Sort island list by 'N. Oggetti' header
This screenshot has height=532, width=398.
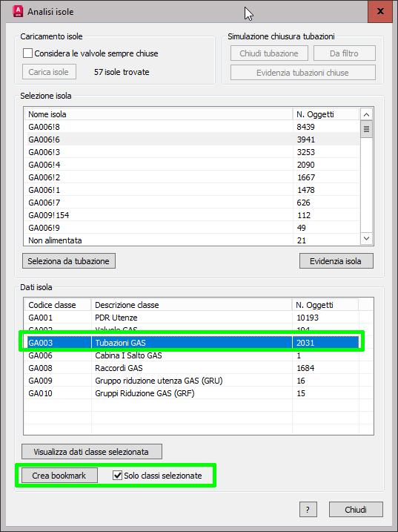pyautogui.click(x=326, y=114)
